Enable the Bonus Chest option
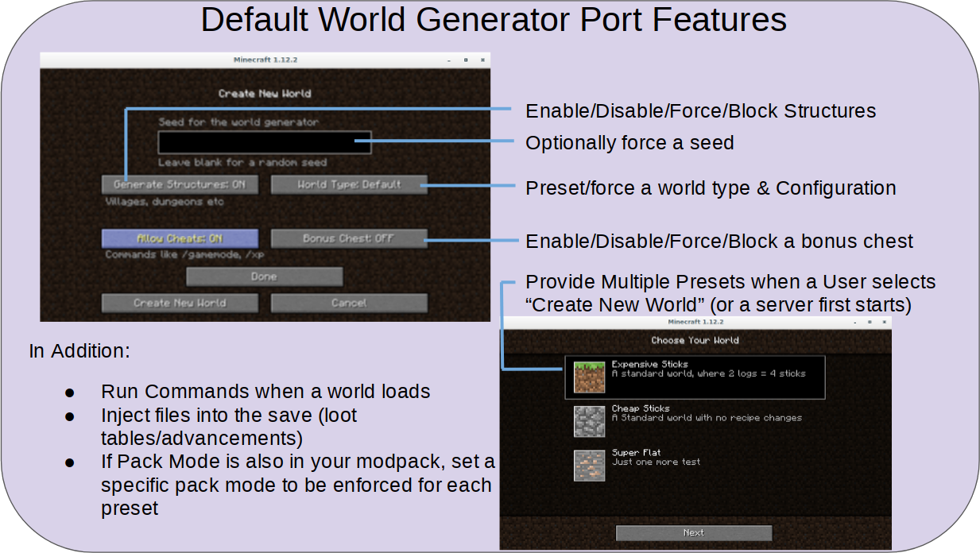980x553 pixels. 349,238
